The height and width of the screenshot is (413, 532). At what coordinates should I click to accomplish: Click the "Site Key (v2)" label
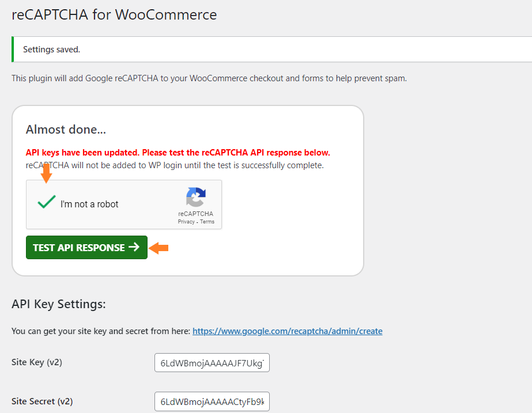point(37,362)
